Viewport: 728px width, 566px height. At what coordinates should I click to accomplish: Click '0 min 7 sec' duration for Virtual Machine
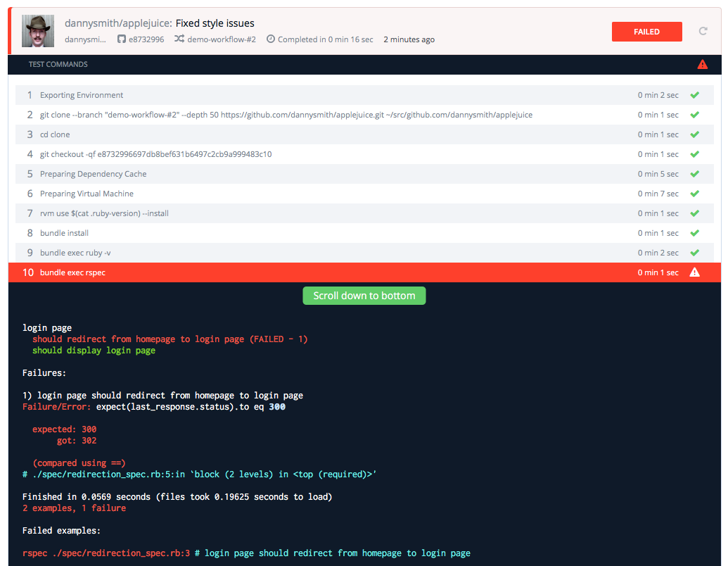tap(658, 194)
